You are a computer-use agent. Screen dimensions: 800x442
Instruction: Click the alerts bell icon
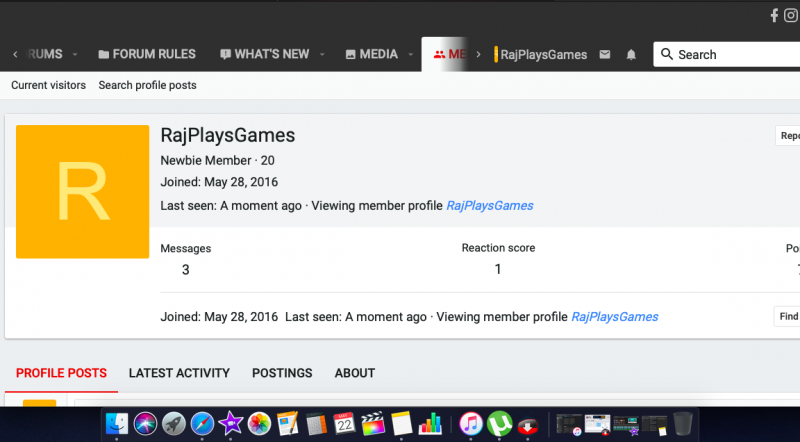point(631,55)
